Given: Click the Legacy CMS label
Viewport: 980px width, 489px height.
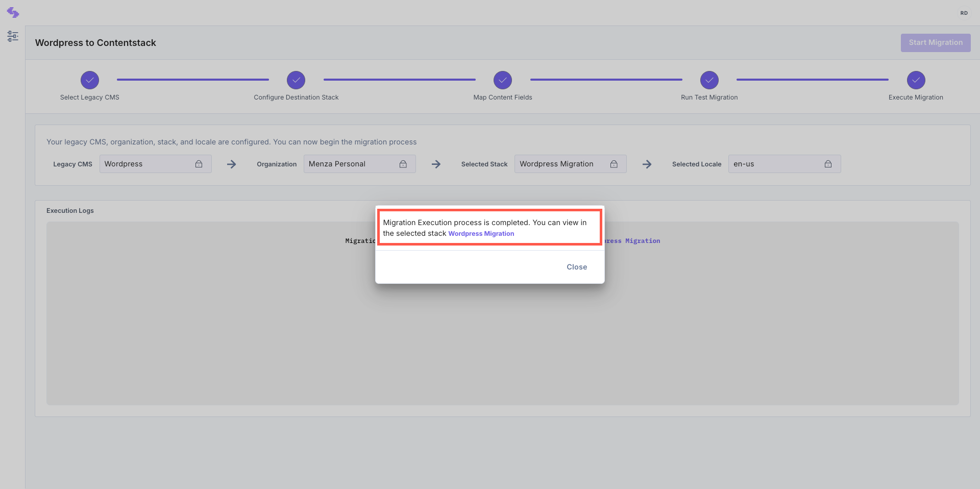Looking at the screenshot, I should click(72, 164).
